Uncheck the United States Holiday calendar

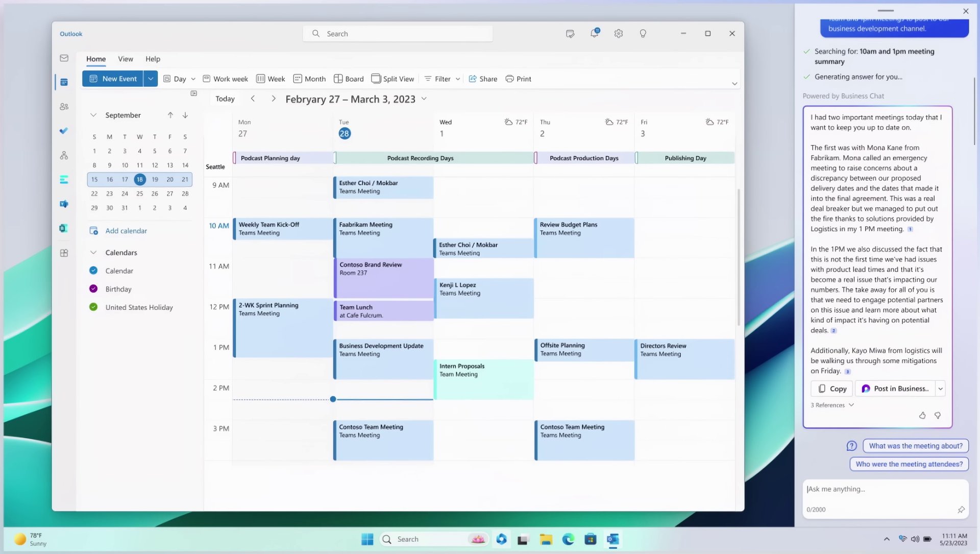[93, 307]
